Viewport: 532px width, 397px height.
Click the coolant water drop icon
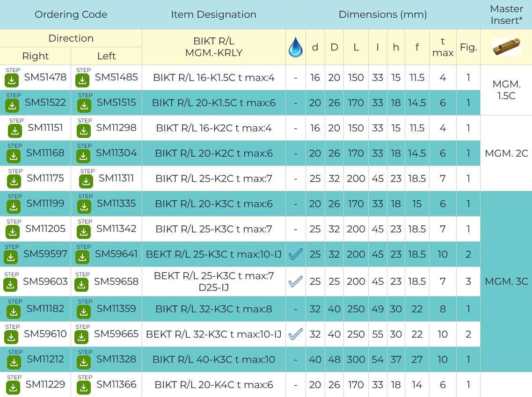[295, 47]
